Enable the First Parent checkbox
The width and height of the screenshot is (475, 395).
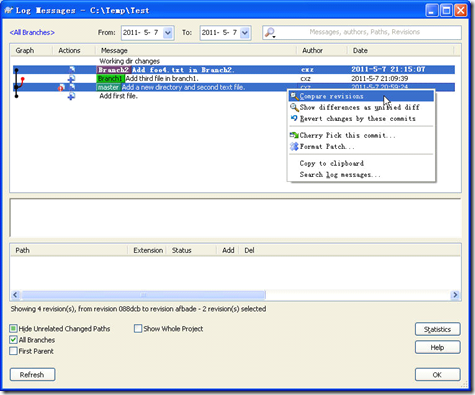[13, 351]
